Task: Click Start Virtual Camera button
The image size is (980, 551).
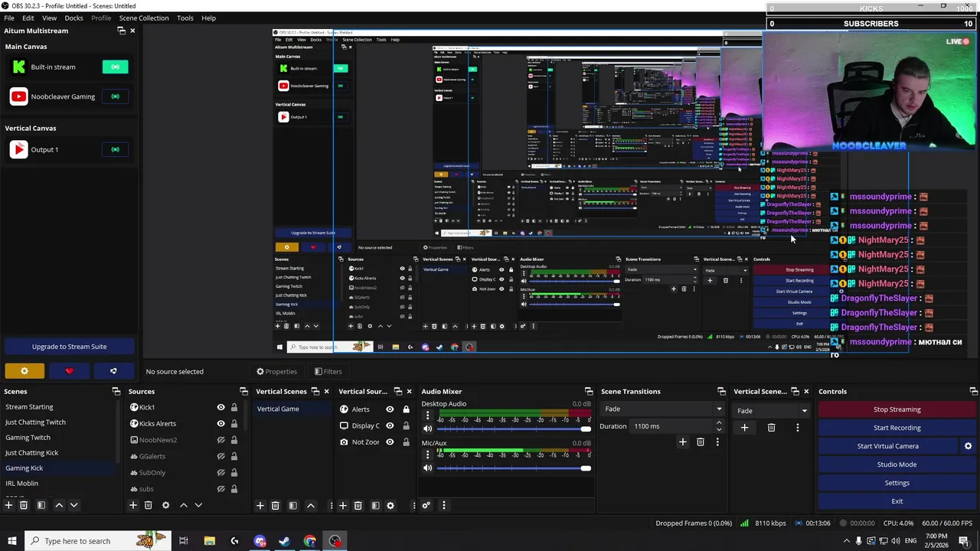Action: (888, 446)
